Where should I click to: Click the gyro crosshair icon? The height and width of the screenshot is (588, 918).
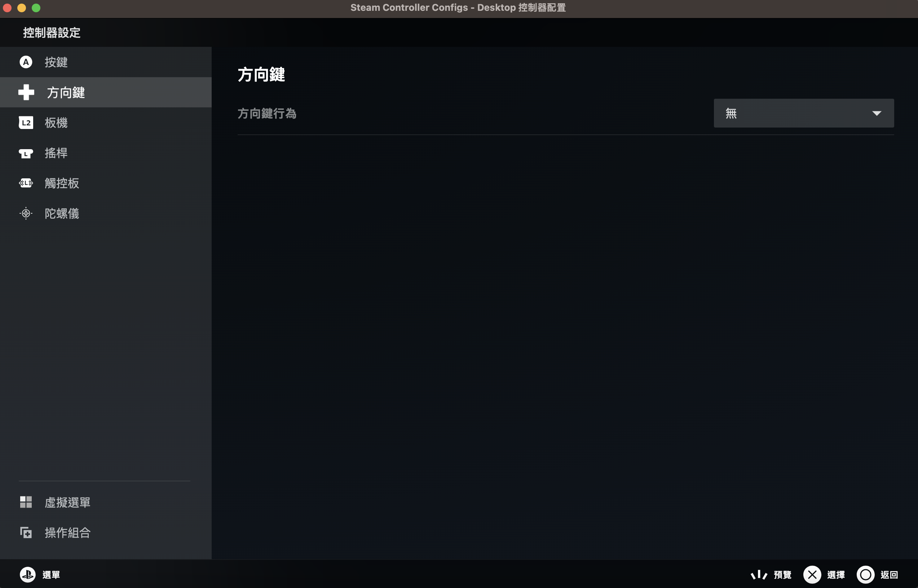(x=26, y=213)
